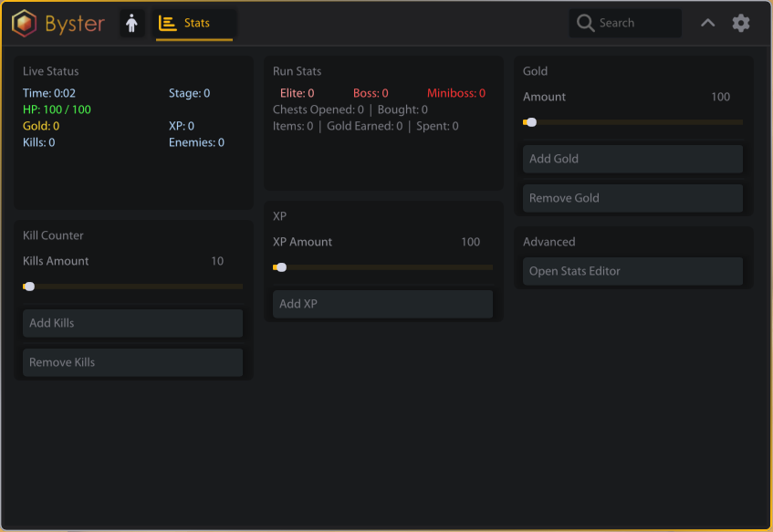Click the Remove Gold button

[x=632, y=198]
